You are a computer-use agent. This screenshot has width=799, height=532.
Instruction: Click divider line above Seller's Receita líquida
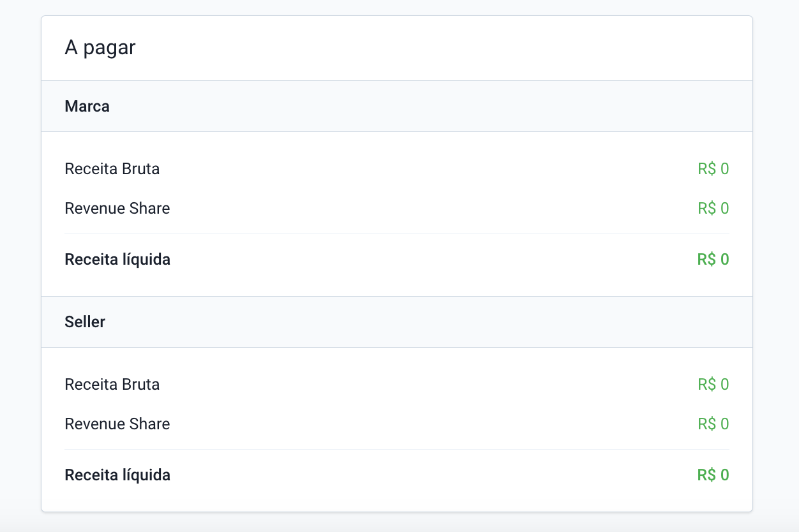[x=397, y=450]
